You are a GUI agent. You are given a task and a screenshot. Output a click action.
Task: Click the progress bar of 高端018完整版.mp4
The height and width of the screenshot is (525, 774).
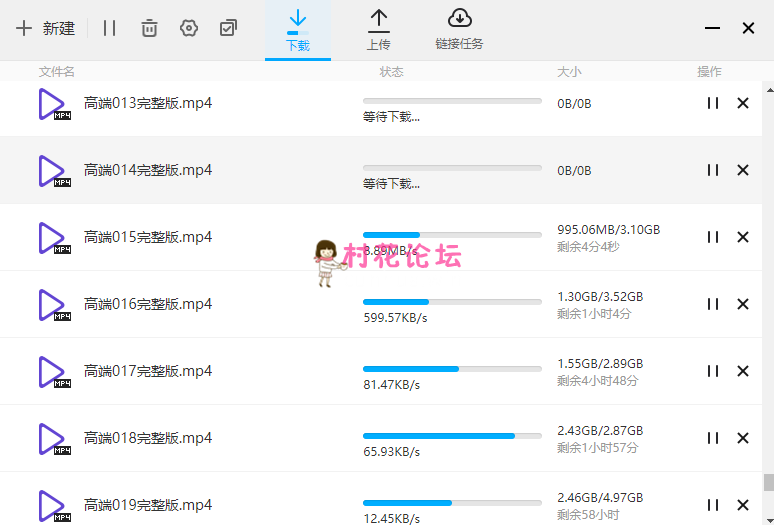(x=452, y=436)
